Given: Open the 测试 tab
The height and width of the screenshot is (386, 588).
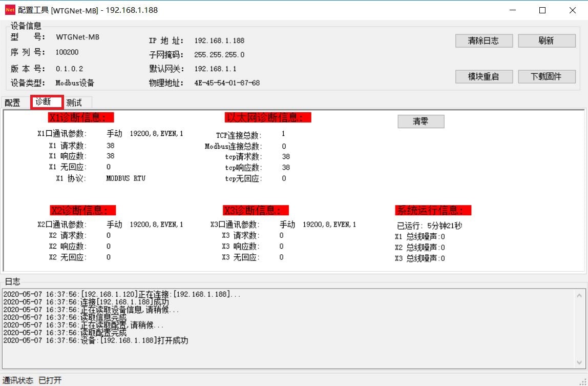Looking at the screenshot, I should 74,103.
